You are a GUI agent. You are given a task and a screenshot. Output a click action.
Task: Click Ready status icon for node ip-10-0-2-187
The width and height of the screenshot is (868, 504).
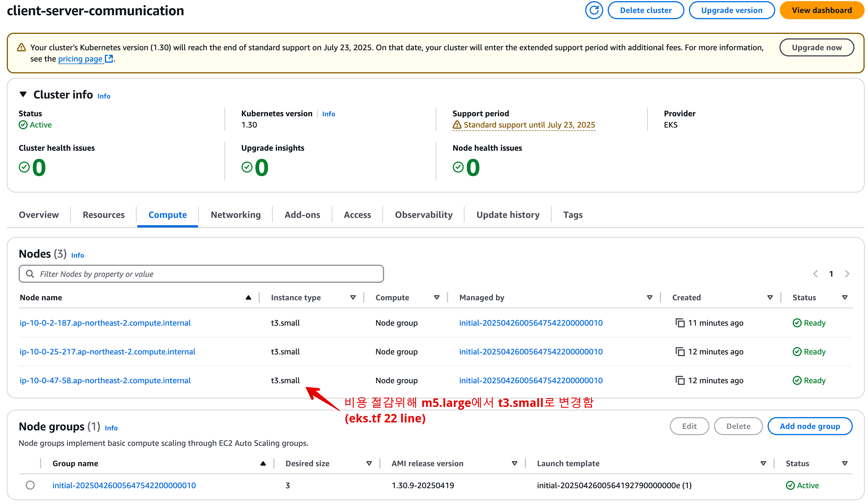pyautogui.click(x=797, y=323)
